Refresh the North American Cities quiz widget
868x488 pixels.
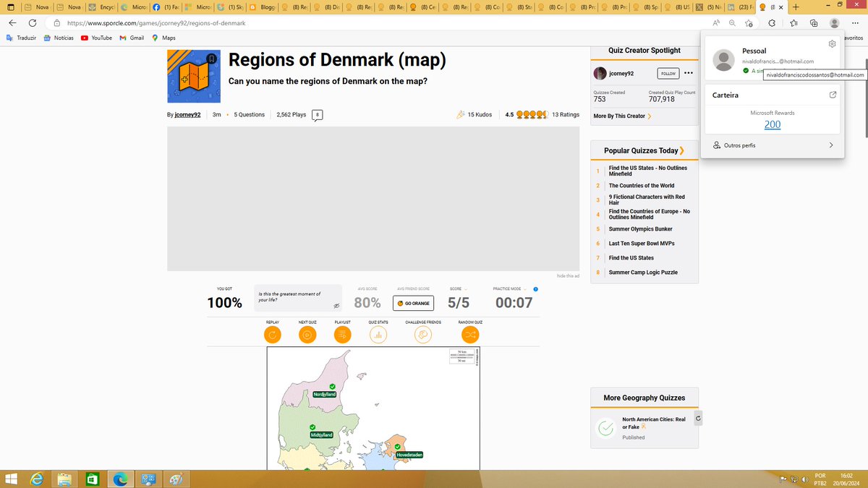click(697, 418)
